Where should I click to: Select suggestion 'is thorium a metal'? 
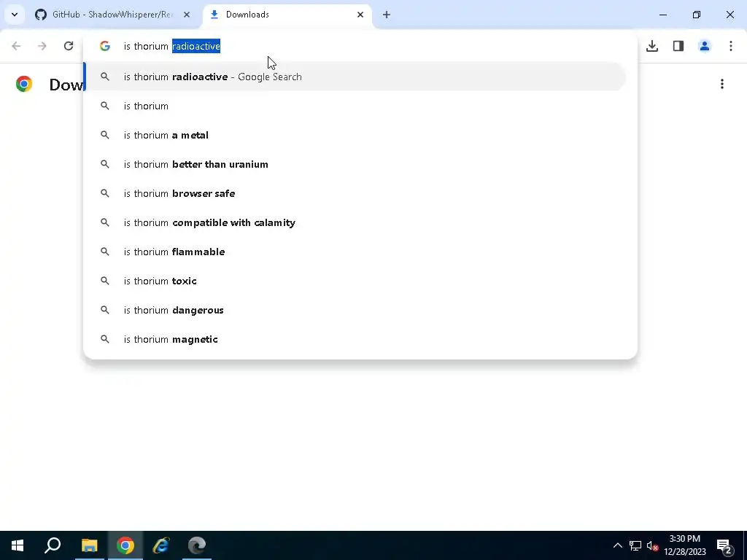355,135
